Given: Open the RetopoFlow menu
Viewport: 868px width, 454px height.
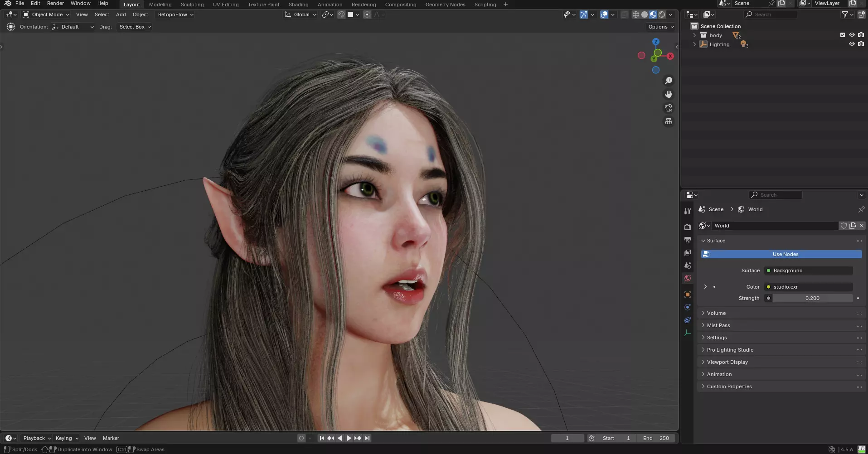Looking at the screenshot, I should (x=175, y=14).
